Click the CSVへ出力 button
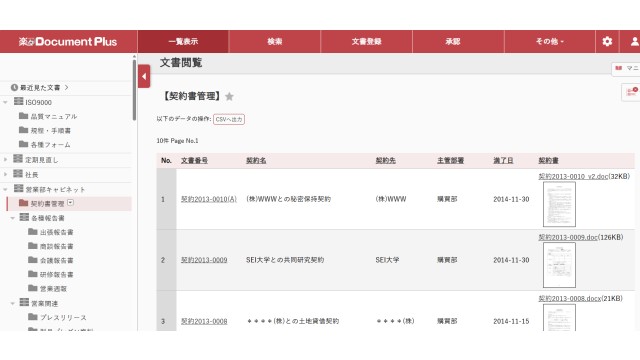Screen dimensions: 640x360 [x=229, y=119]
